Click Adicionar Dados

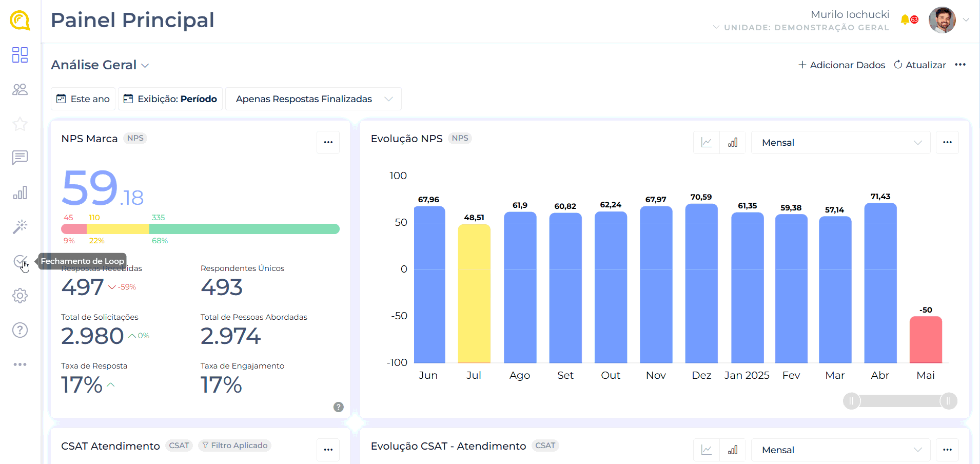pos(842,65)
